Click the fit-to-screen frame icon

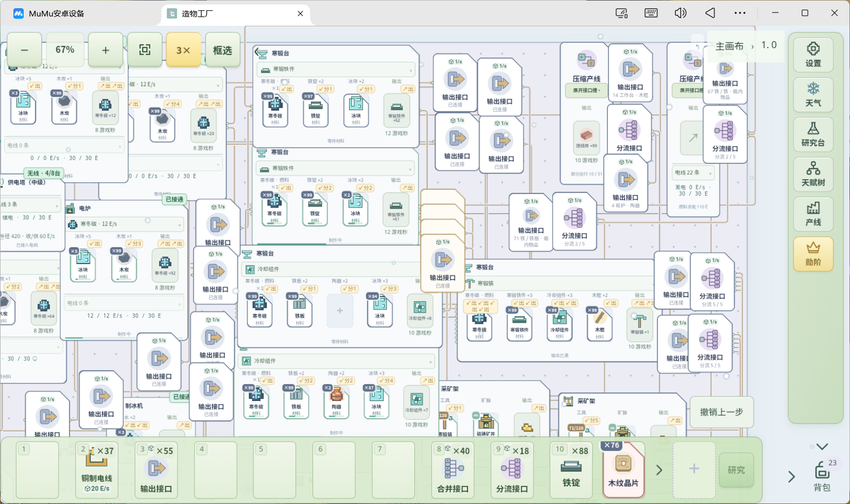[x=145, y=50]
